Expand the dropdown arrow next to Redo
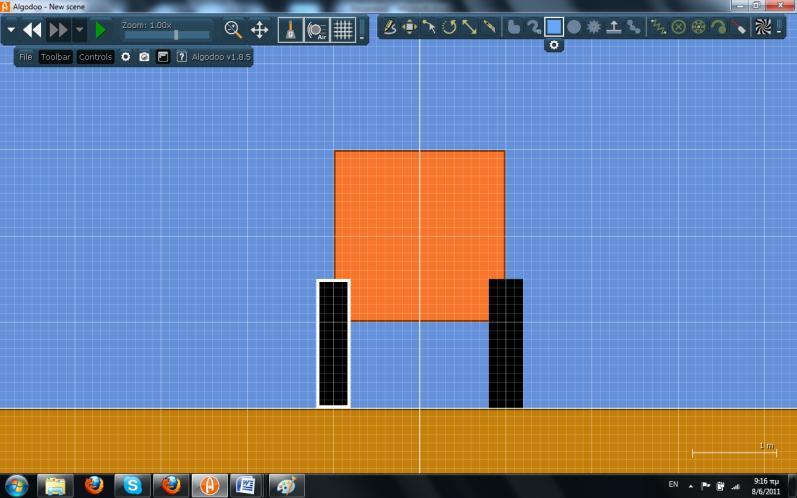This screenshot has height=498, width=797. (79, 30)
